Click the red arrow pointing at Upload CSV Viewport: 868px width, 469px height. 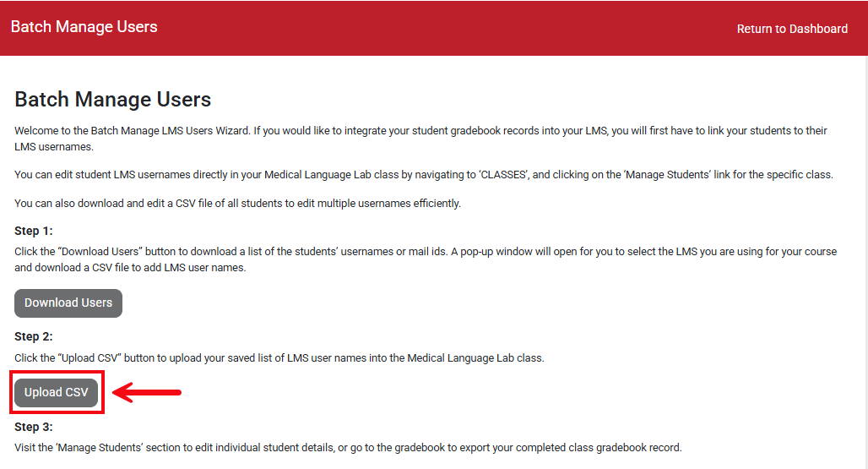tap(148, 392)
